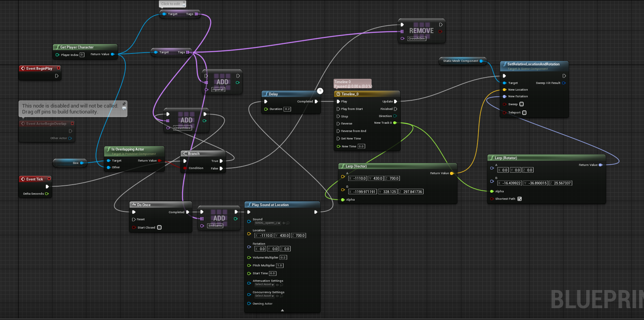Click the Branch node's True output pin

pos(221,161)
